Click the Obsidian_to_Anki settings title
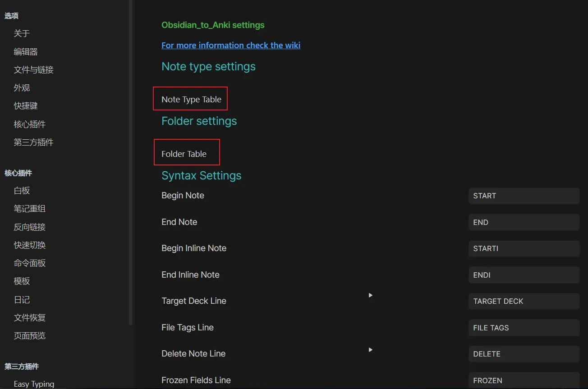The width and height of the screenshot is (588, 389). [213, 25]
